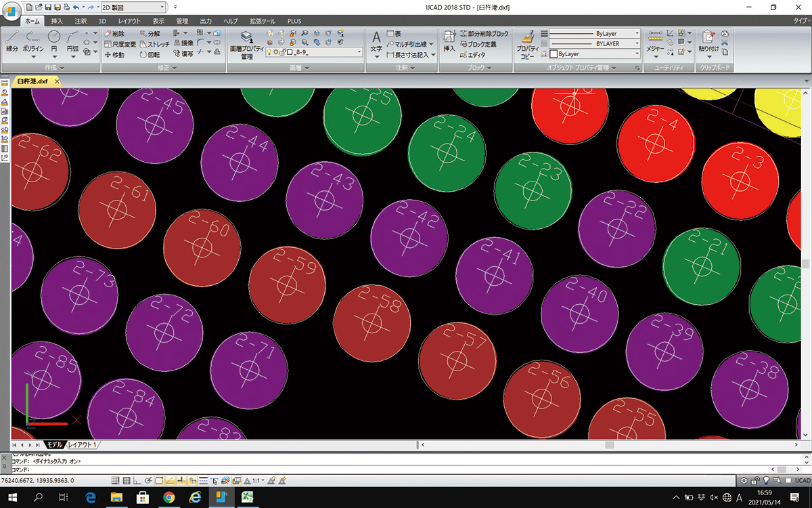Toggle snap mode in status bar
Screen dimensions: 812x508
115,481
